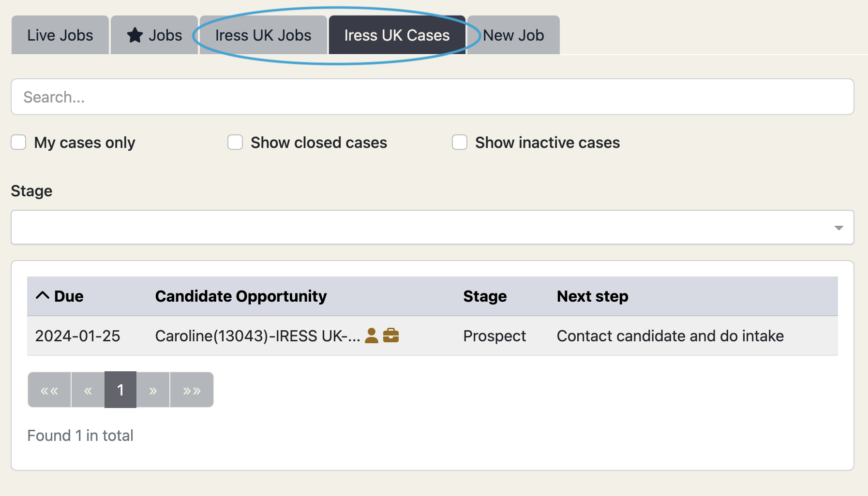Sort by the Candidate Opportunity column header
The width and height of the screenshot is (868, 496).
pos(240,296)
